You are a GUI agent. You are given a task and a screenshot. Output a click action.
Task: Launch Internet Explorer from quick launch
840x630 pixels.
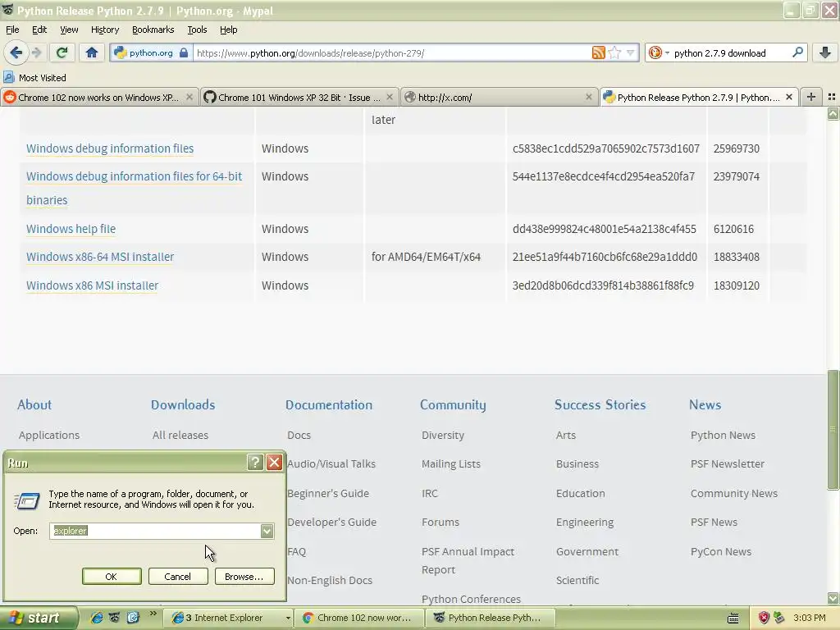(x=97, y=618)
